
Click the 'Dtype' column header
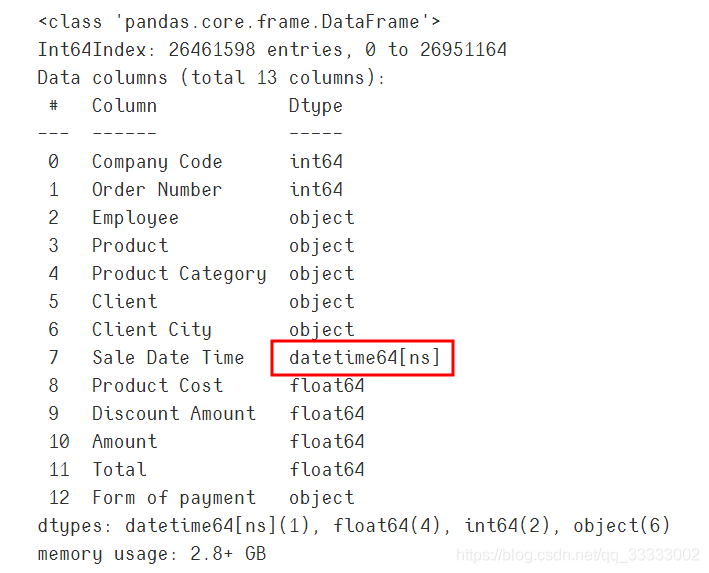316,106
